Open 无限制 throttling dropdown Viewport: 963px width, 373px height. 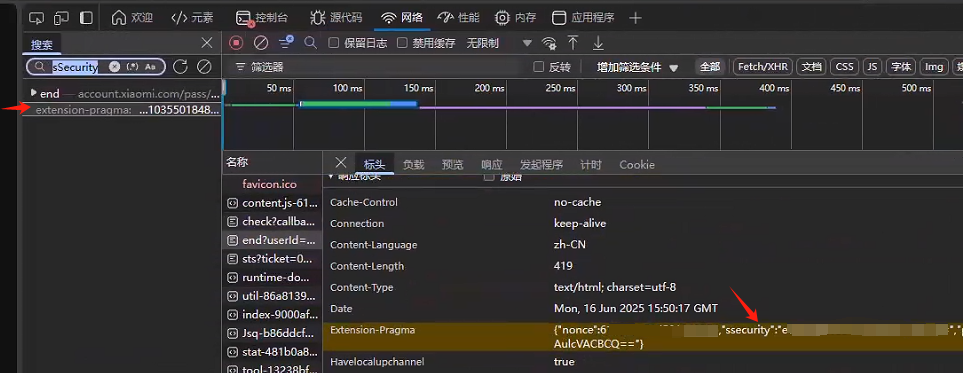499,43
